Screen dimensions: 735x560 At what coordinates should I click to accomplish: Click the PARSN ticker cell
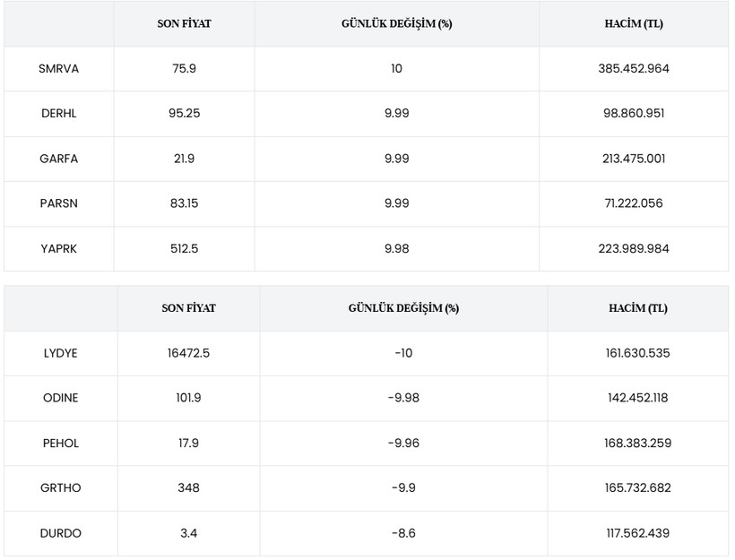58,203
